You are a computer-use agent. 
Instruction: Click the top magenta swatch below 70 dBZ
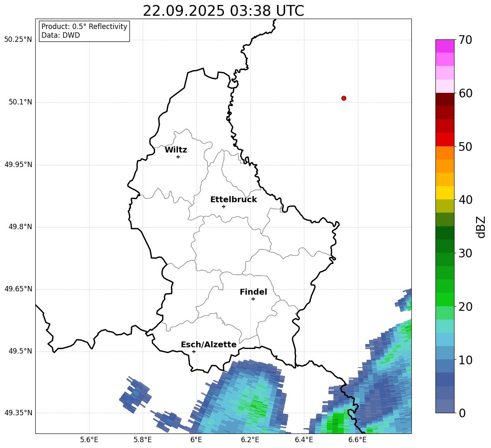tap(445, 46)
